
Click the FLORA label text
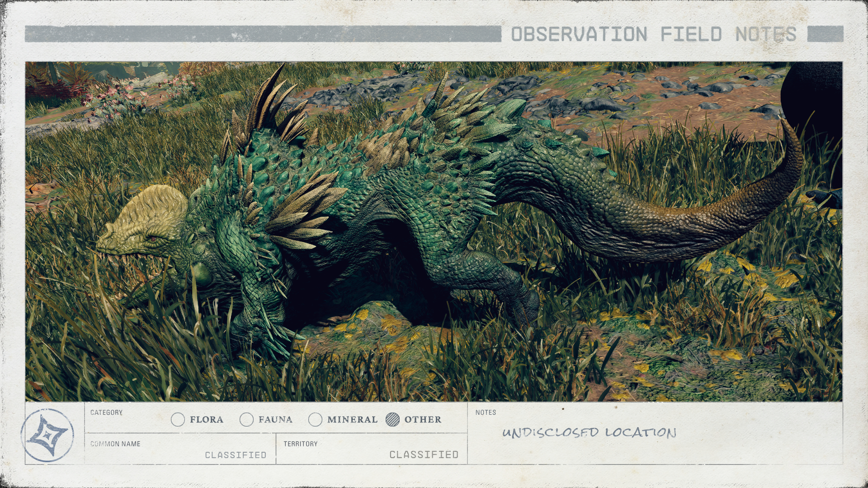click(x=207, y=420)
